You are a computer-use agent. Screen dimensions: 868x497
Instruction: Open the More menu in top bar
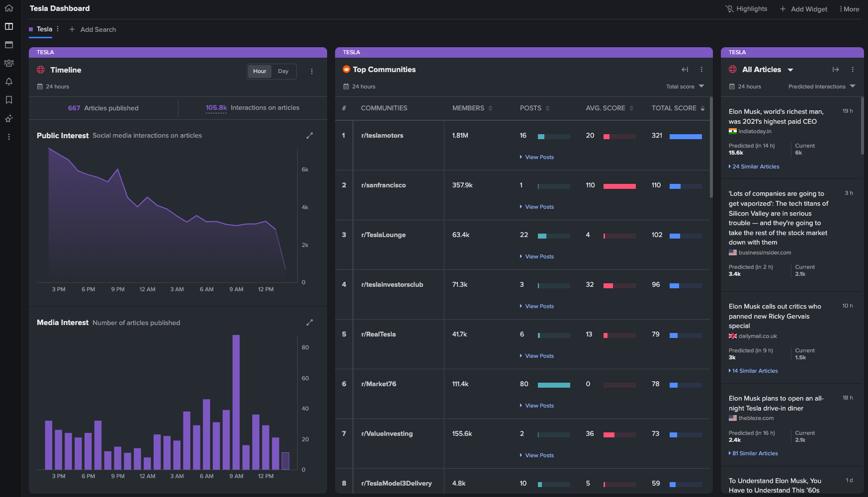point(849,9)
